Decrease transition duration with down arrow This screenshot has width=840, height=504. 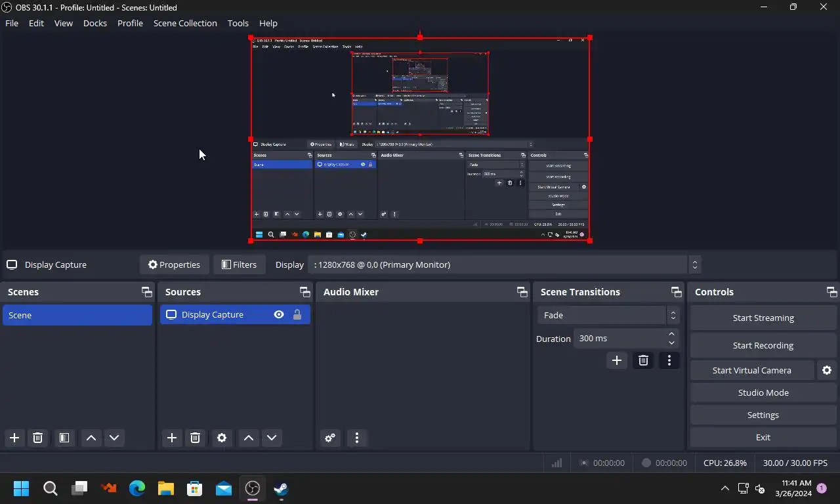click(671, 343)
